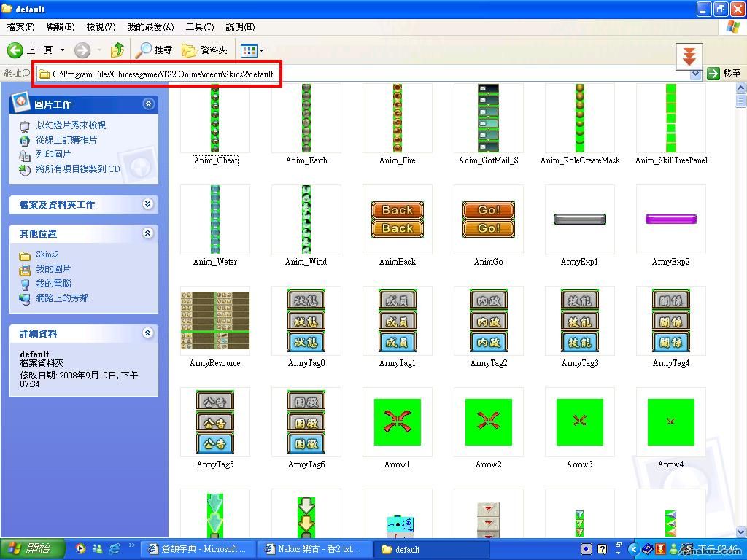Click the scrollbar up arrow

pos(741,87)
